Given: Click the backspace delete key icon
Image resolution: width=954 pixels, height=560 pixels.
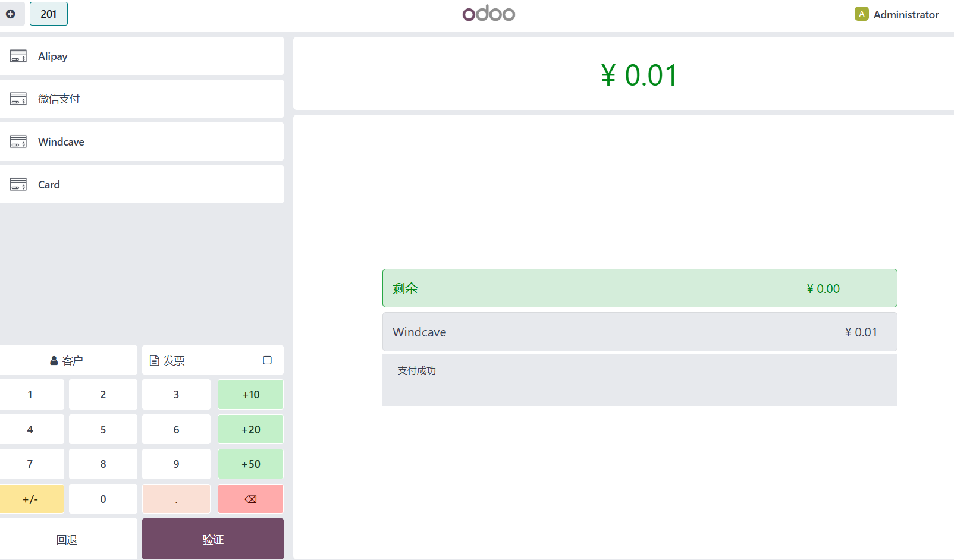Looking at the screenshot, I should click(x=251, y=499).
